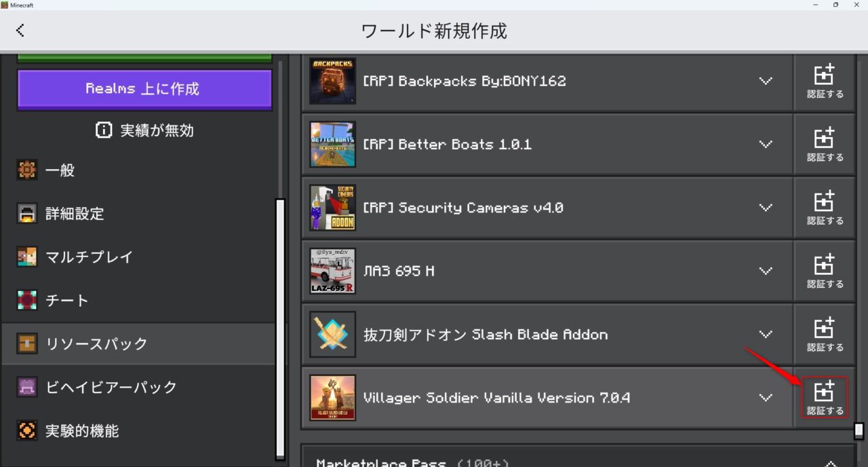Click the Better Boats pack thumbnail
868x467 pixels.
[x=332, y=145]
